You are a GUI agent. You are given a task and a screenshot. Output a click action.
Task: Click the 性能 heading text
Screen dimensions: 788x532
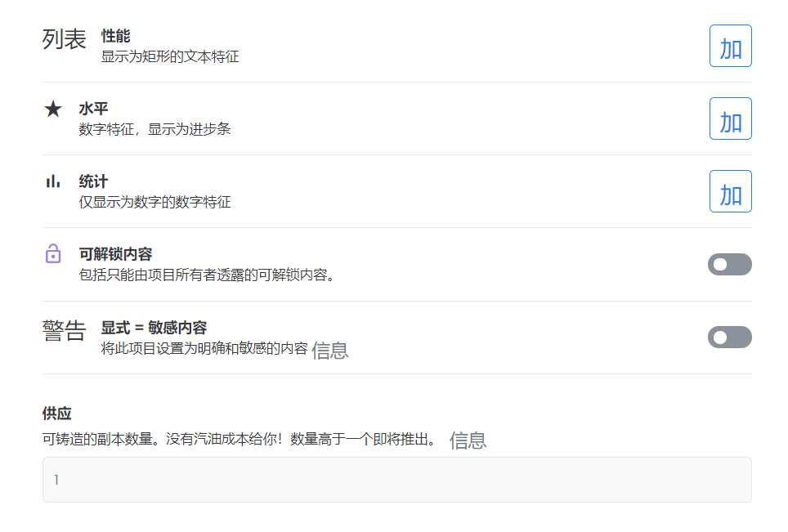115,36
